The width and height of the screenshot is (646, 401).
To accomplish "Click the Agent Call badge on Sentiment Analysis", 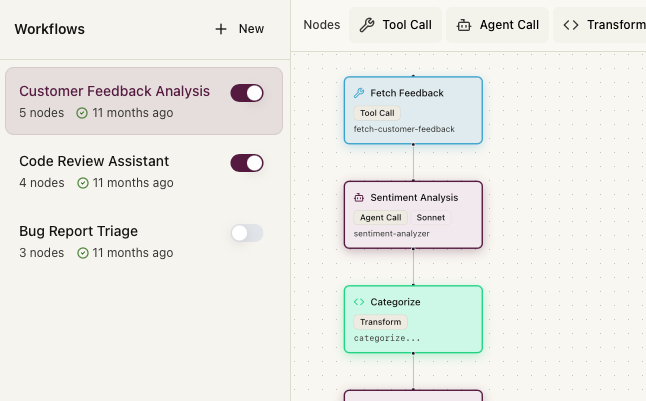I will coord(380,217).
